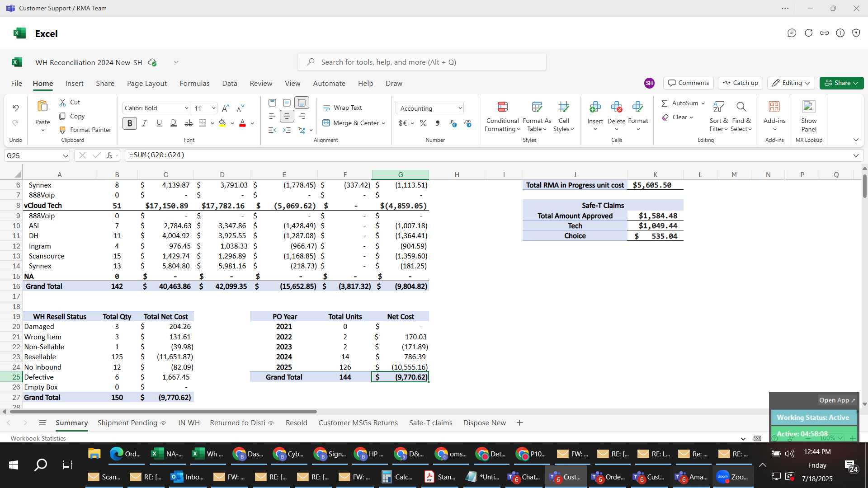Click the copy link icon in Teams header
This screenshot has height=488, width=868.
824,33
